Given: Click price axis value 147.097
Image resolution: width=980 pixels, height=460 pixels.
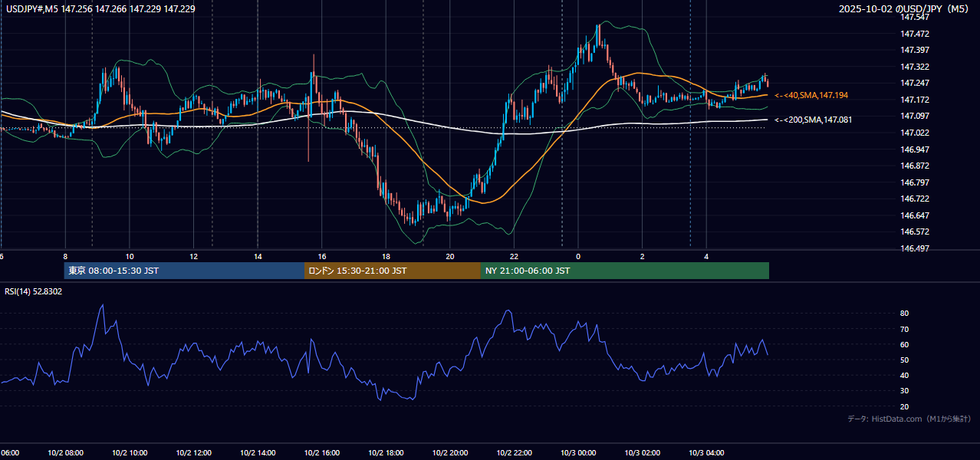Looking at the screenshot, I should [915, 116].
